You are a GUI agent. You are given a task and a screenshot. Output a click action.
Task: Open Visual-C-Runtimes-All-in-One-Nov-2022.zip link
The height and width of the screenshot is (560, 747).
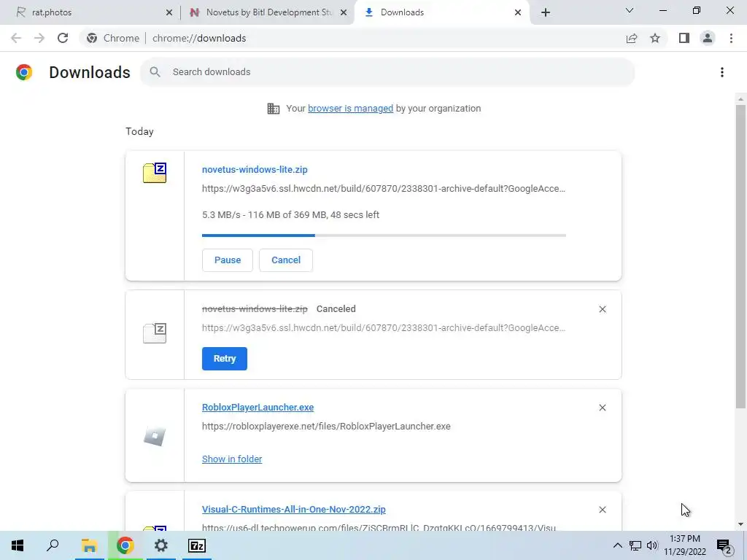[293, 510]
